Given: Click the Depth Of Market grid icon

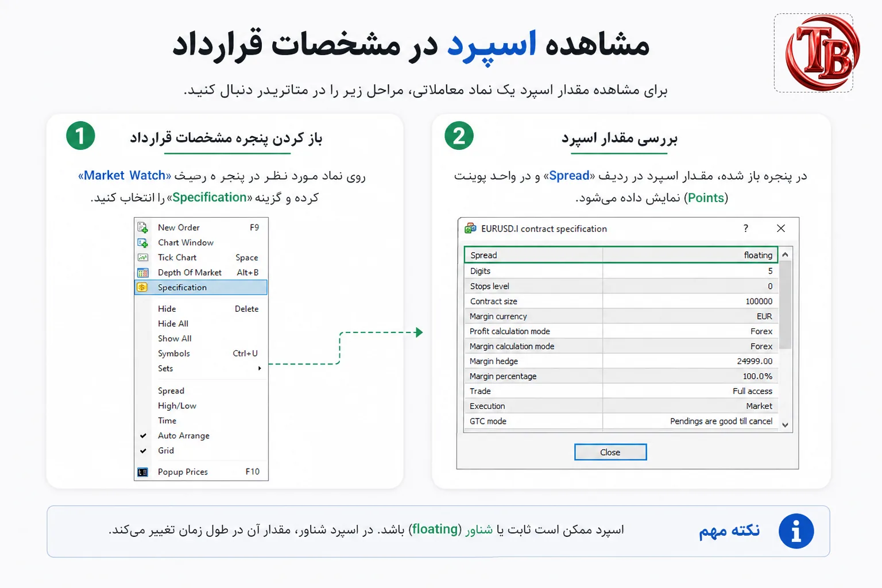Looking at the screenshot, I should point(143,273).
